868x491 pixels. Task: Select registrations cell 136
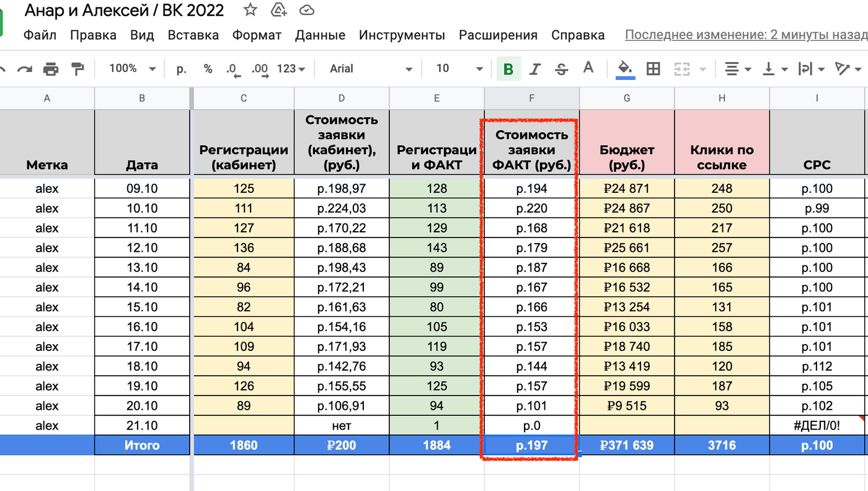pos(244,248)
